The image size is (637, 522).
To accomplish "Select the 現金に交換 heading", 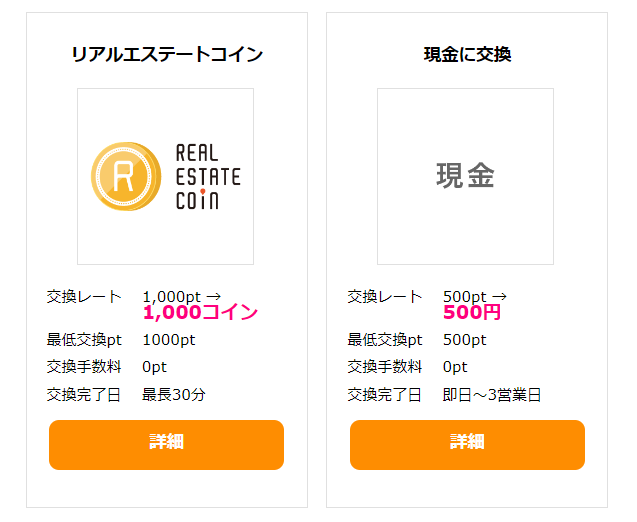I will point(467,54).
